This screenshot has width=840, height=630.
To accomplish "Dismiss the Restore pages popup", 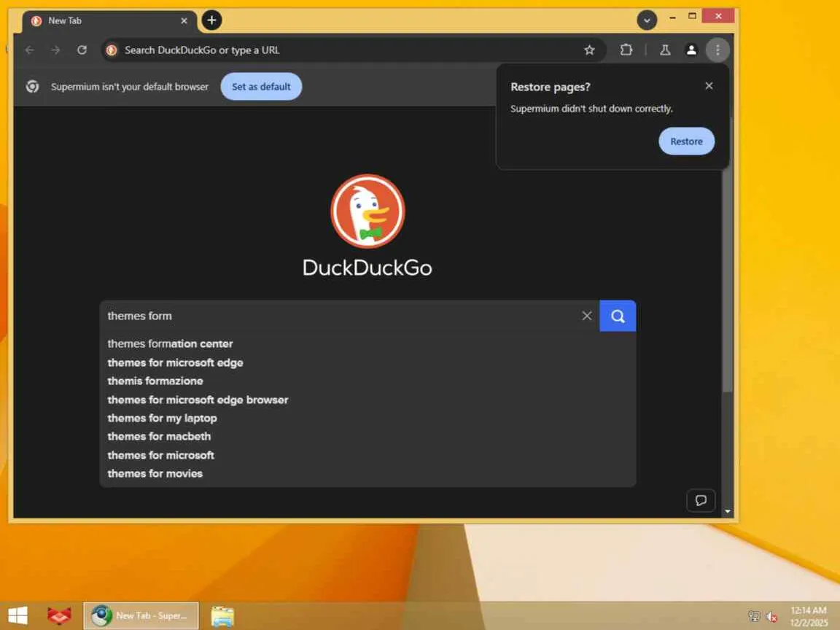I will pos(709,86).
